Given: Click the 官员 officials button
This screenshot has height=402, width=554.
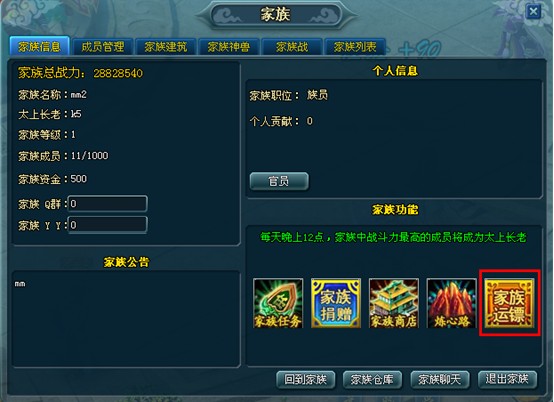Looking at the screenshot, I should pyautogui.click(x=279, y=181).
